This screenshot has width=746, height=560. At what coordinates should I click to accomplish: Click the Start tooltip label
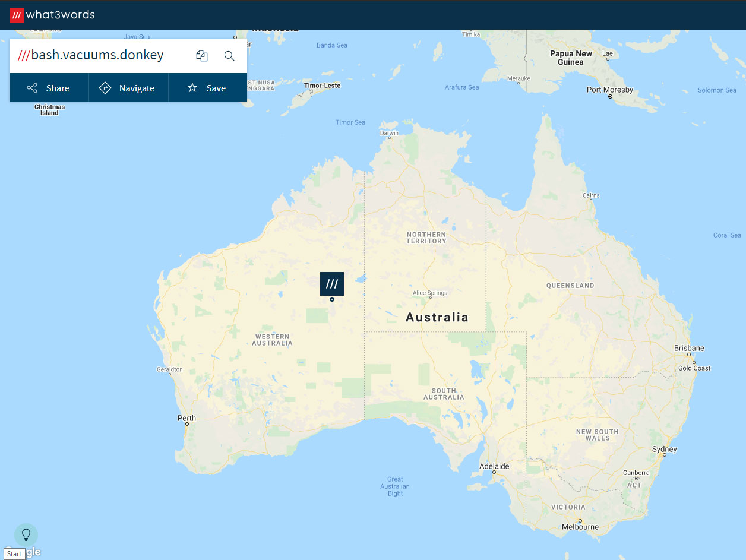tap(14, 554)
